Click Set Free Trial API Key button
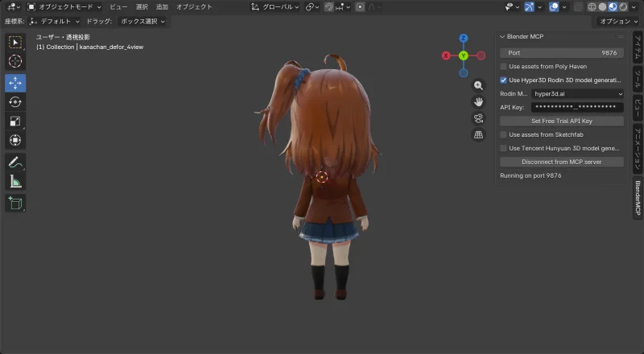The height and width of the screenshot is (354, 644). point(562,121)
